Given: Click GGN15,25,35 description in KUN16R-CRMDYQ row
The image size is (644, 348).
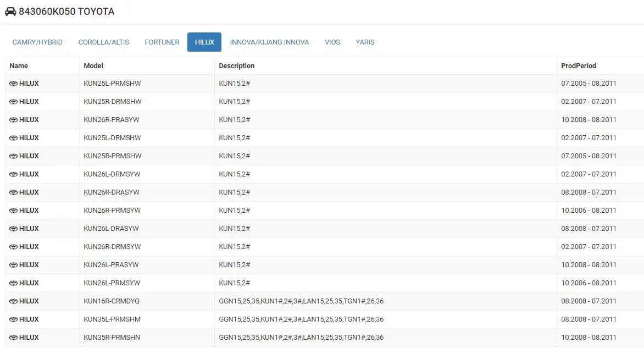Looking at the screenshot, I should (301, 301).
